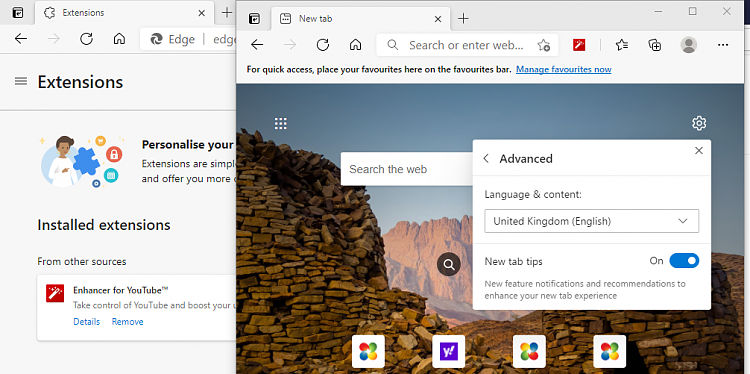Select the Extensions tab

click(x=123, y=13)
